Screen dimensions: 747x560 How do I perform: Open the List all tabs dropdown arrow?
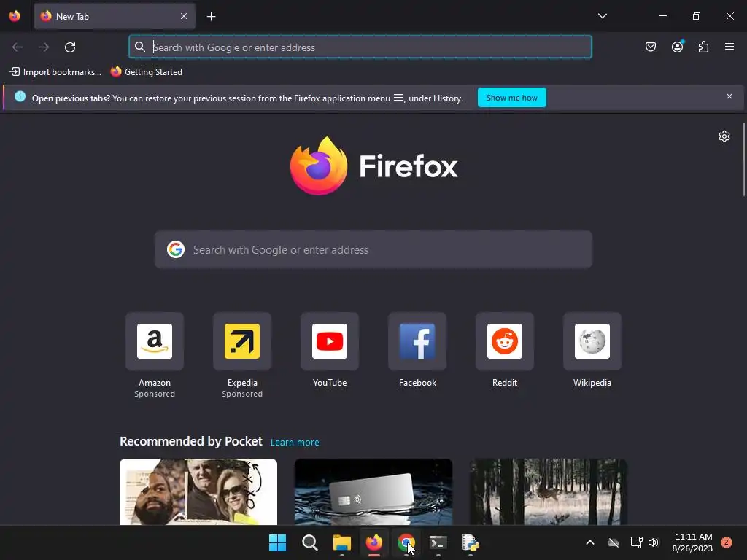pyautogui.click(x=602, y=16)
